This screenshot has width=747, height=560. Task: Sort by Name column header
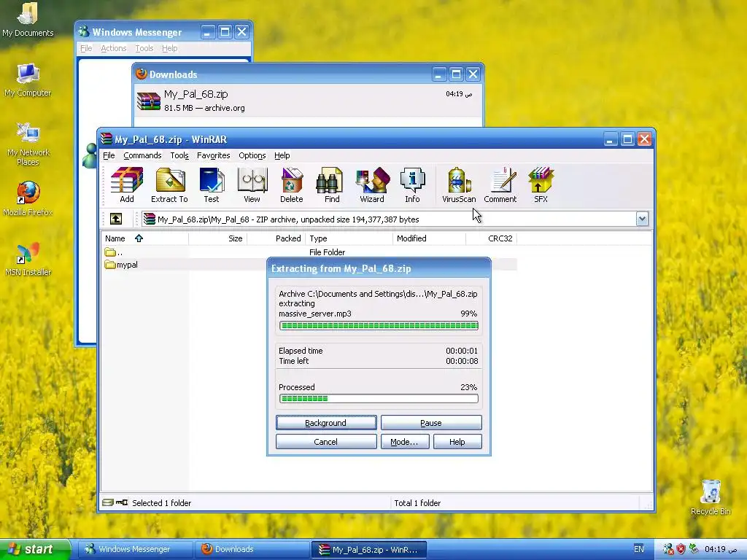pyautogui.click(x=145, y=238)
